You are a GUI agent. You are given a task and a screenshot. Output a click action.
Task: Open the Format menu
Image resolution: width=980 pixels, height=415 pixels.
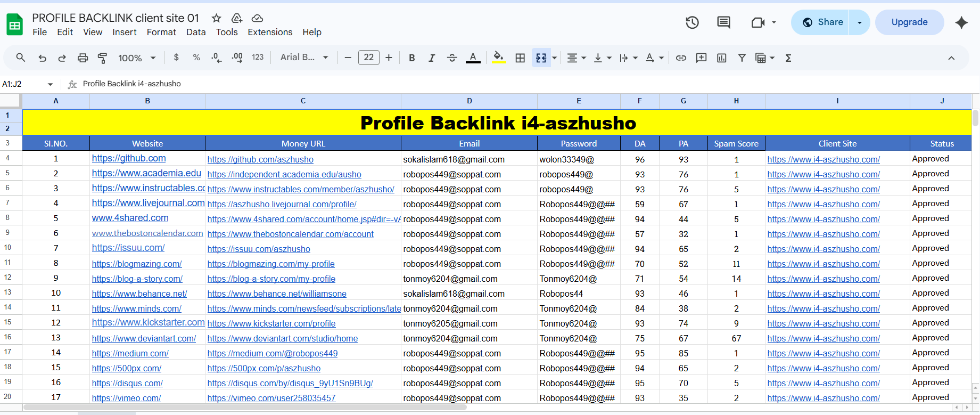[161, 32]
